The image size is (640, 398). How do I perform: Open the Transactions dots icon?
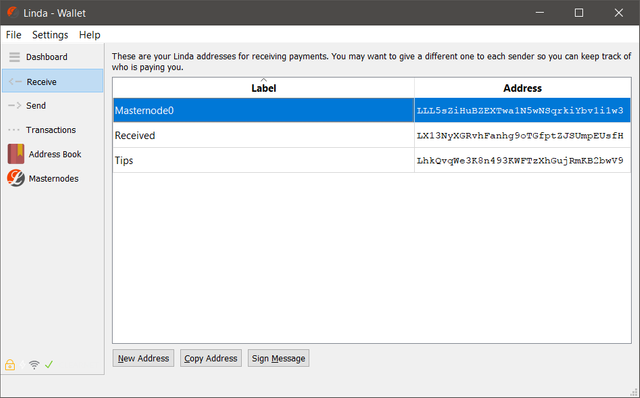click(x=14, y=130)
